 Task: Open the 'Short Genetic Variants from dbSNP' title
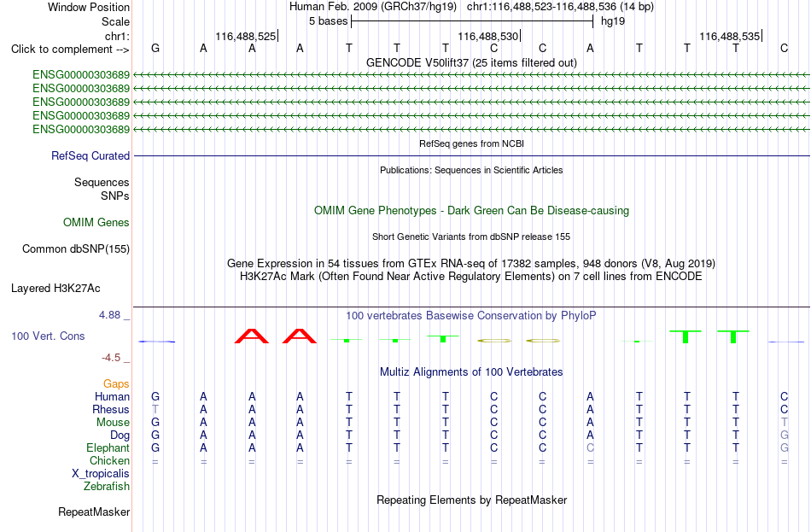tap(471, 237)
